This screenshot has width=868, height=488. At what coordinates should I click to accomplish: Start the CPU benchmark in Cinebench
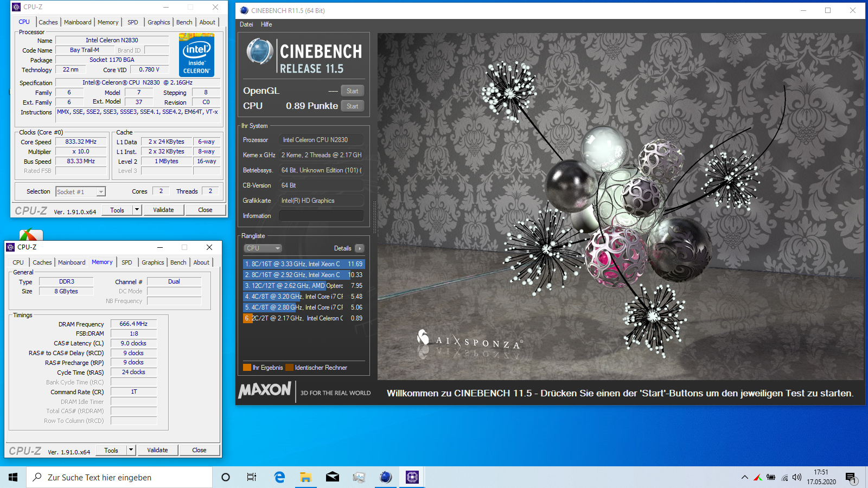352,106
